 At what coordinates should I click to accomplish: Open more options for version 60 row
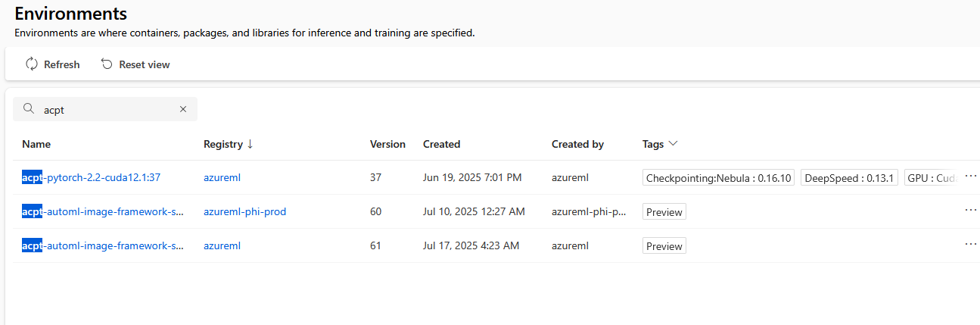click(x=971, y=211)
